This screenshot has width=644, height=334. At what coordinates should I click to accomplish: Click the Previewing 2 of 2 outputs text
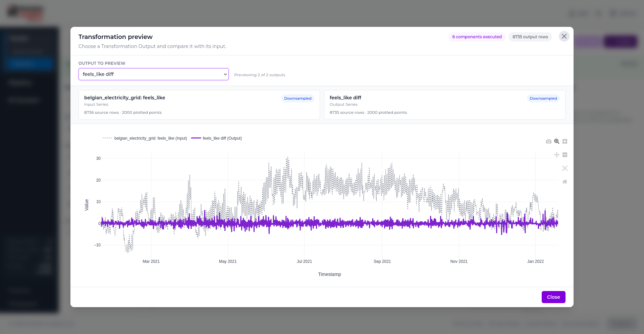click(260, 75)
